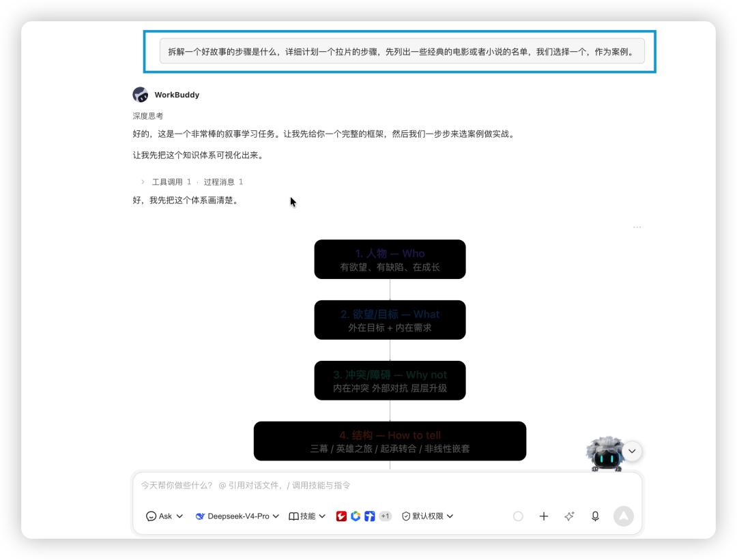Viewport: 737px width, 560px height.
Task: Open the three-dot menu above the diagram
Action: [x=637, y=227]
